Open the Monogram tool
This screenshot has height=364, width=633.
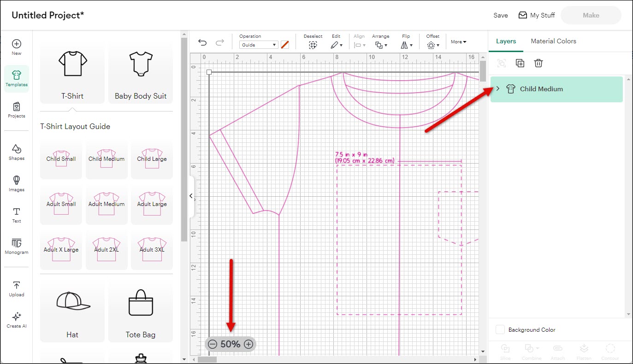click(17, 246)
